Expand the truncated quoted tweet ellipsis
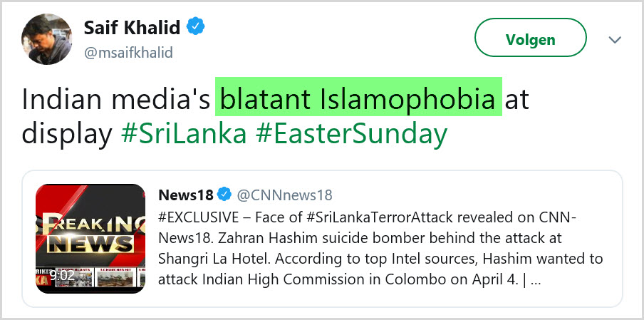 point(536,279)
